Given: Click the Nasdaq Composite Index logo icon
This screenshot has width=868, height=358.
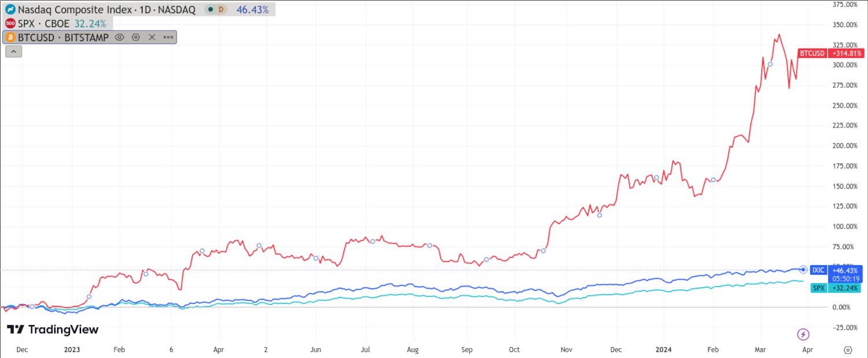Looking at the screenshot, I should coord(10,9).
